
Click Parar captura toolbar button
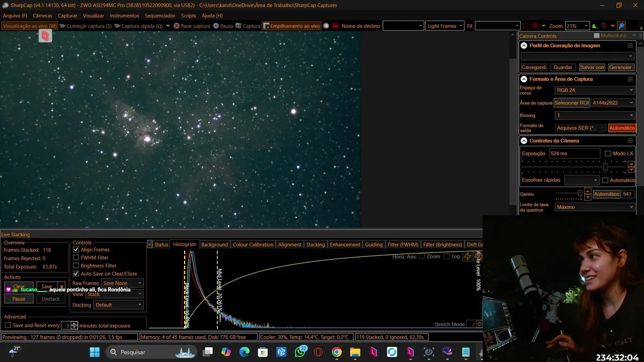pos(192,26)
